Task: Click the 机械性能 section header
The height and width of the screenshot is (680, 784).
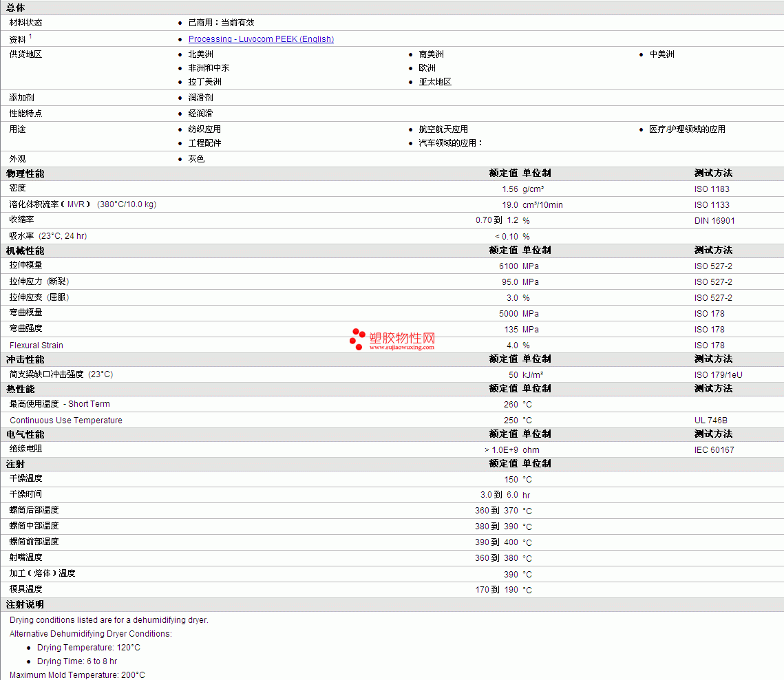Action: pyautogui.click(x=25, y=251)
